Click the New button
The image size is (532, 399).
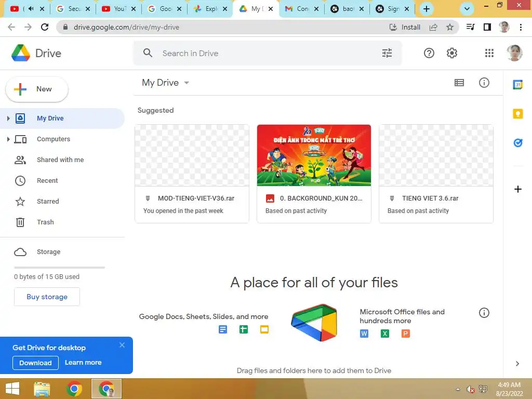37,89
